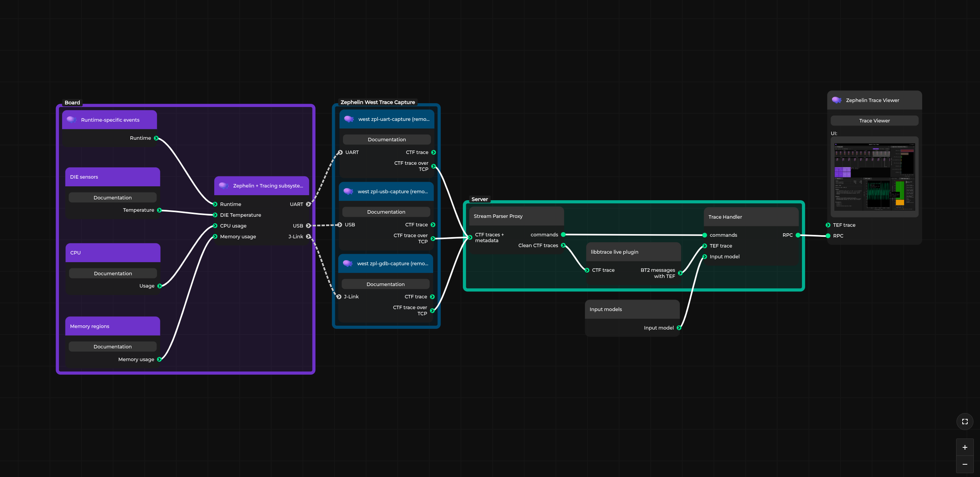Image resolution: width=980 pixels, height=477 pixels.
Task: Click the UART output port on Zephelin subsystem
Action: pos(308,204)
